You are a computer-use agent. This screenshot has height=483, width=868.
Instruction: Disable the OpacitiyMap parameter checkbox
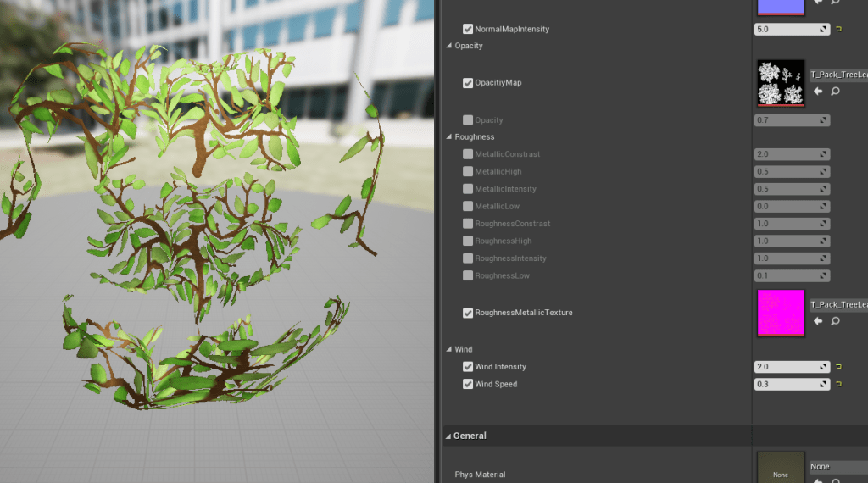[x=468, y=83]
